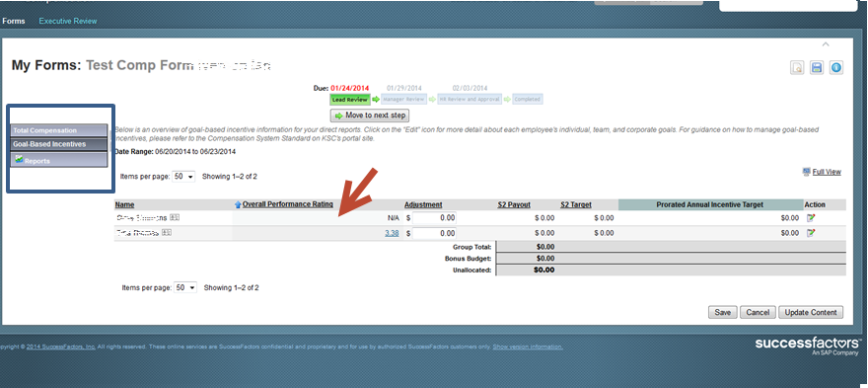This screenshot has width=868, height=388.
Task: Open the 2014 SuccessFactors, Inc. footer link
Action: click(61, 347)
